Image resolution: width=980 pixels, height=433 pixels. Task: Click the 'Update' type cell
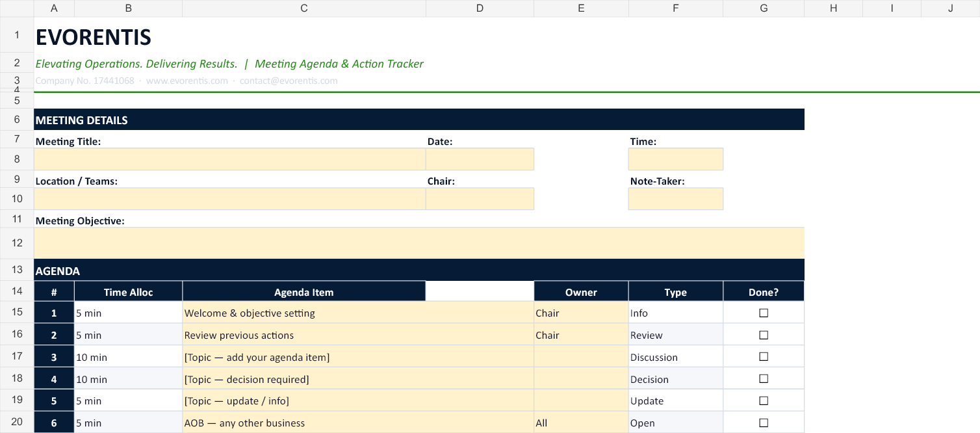(675, 401)
